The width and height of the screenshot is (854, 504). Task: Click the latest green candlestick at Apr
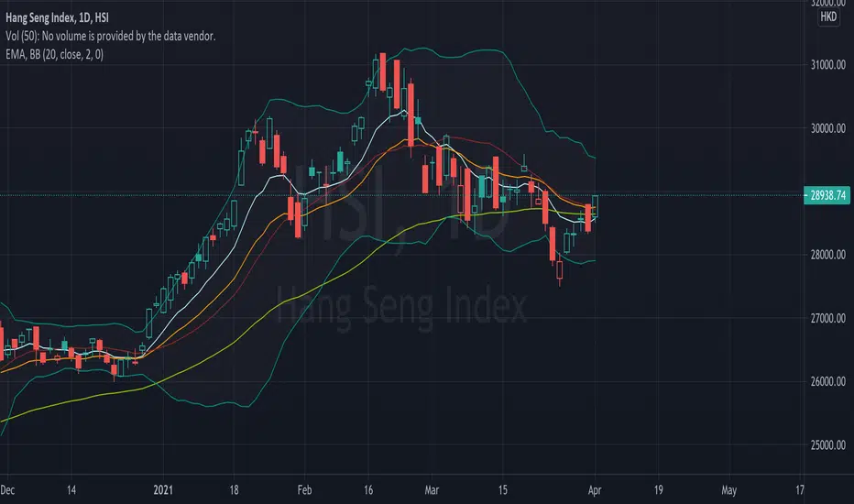[595, 206]
